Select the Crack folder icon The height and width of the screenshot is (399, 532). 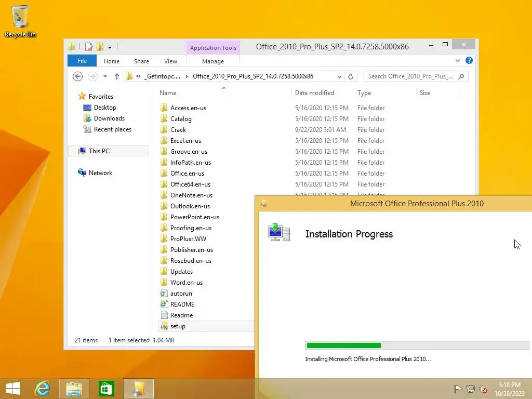(x=164, y=129)
